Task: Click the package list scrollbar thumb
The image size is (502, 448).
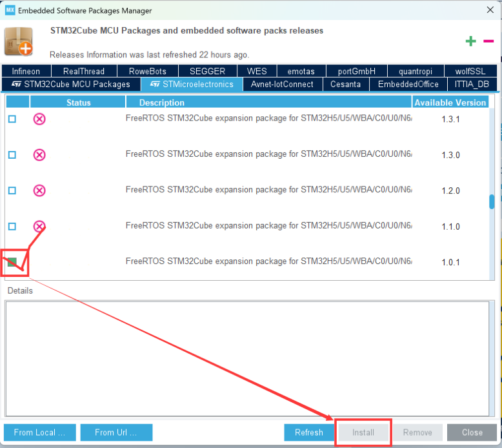Action: 492,202
